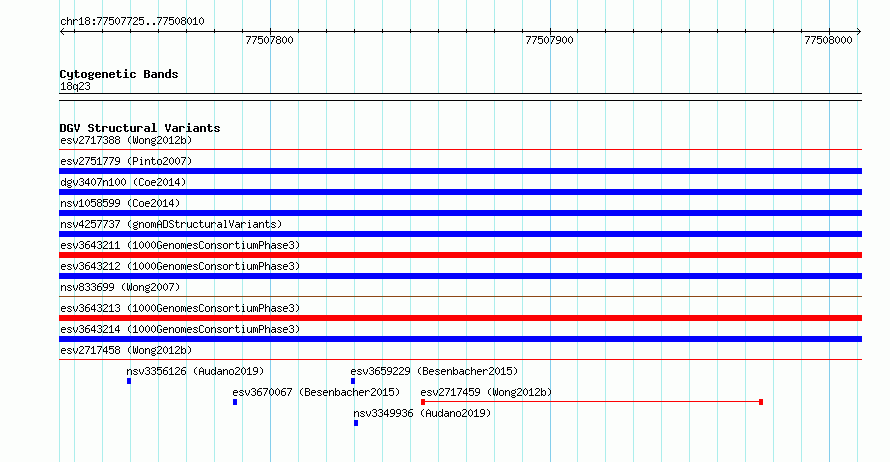Select the red esv2717459 variant span line
Screen dimensions: 890x462
point(592,402)
